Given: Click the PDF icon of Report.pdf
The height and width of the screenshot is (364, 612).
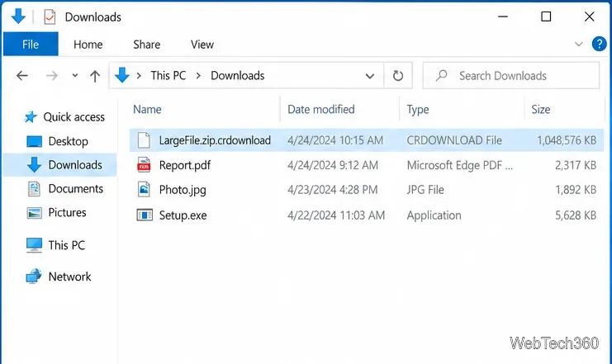Looking at the screenshot, I should (144, 164).
